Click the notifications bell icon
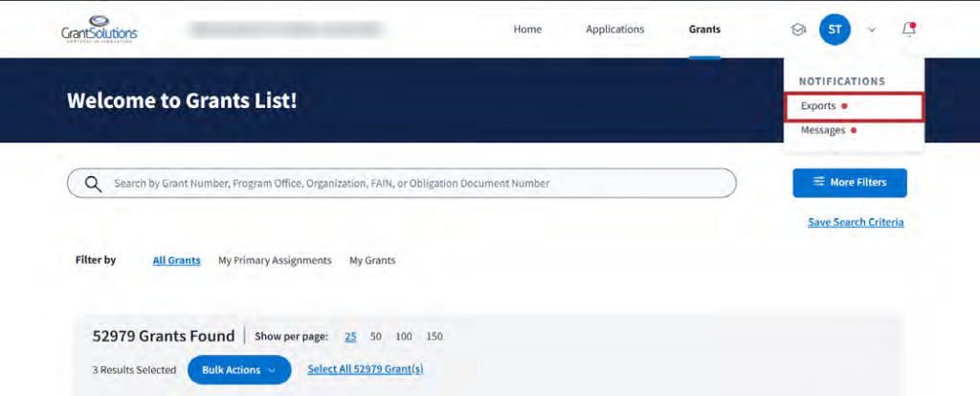Viewport: 980px width, 396px height. click(908, 30)
